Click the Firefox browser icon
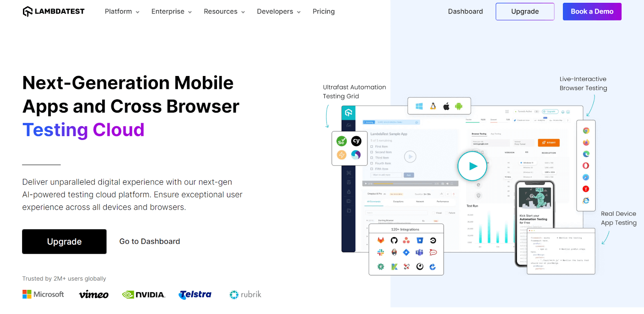 coord(586,142)
